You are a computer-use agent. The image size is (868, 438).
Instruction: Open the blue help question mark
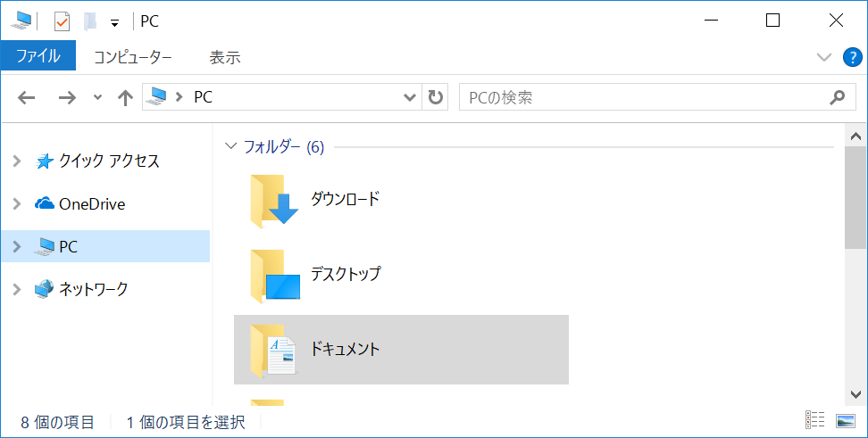pos(853,57)
